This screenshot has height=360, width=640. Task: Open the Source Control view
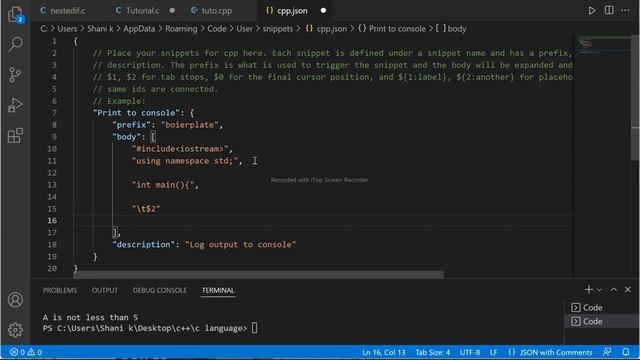pyautogui.click(x=16, y=74)
